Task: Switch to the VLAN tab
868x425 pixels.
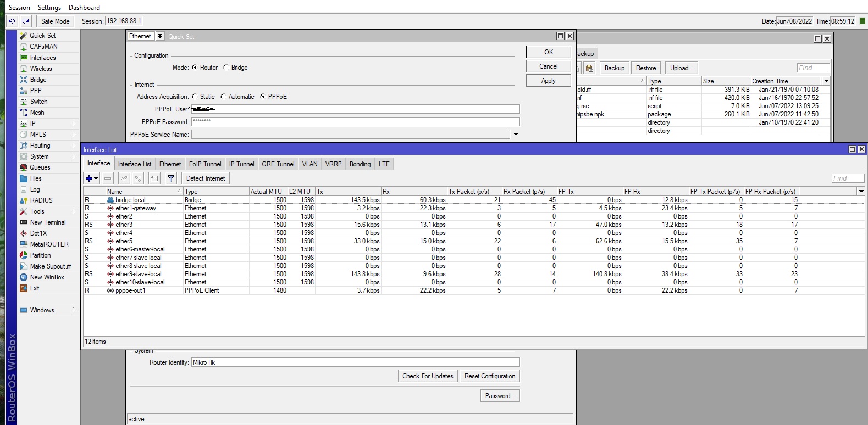Action: (309, 164)
